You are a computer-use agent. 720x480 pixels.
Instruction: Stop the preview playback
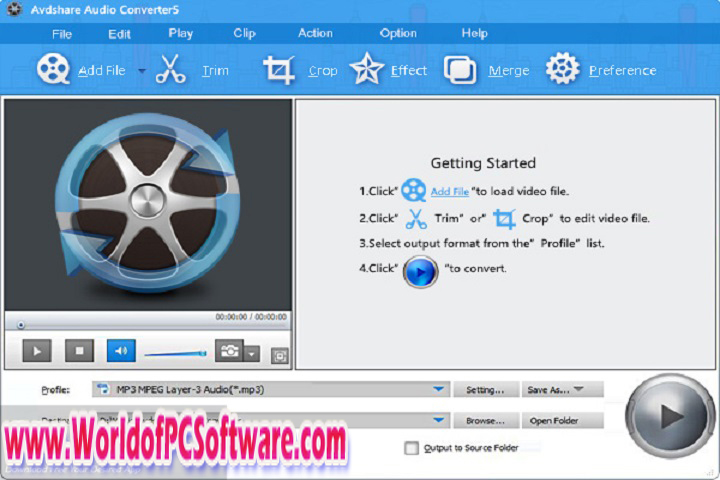pos(79,351)
